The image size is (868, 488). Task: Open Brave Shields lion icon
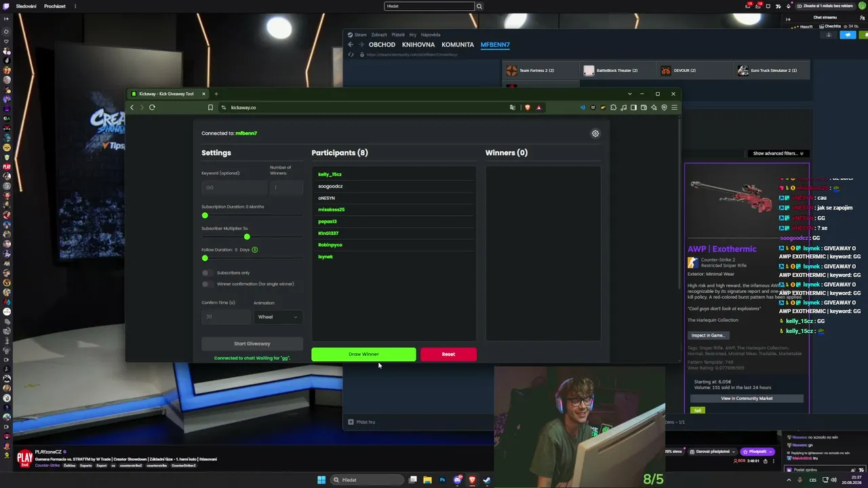pyautogui.click(x=528, y=107)
